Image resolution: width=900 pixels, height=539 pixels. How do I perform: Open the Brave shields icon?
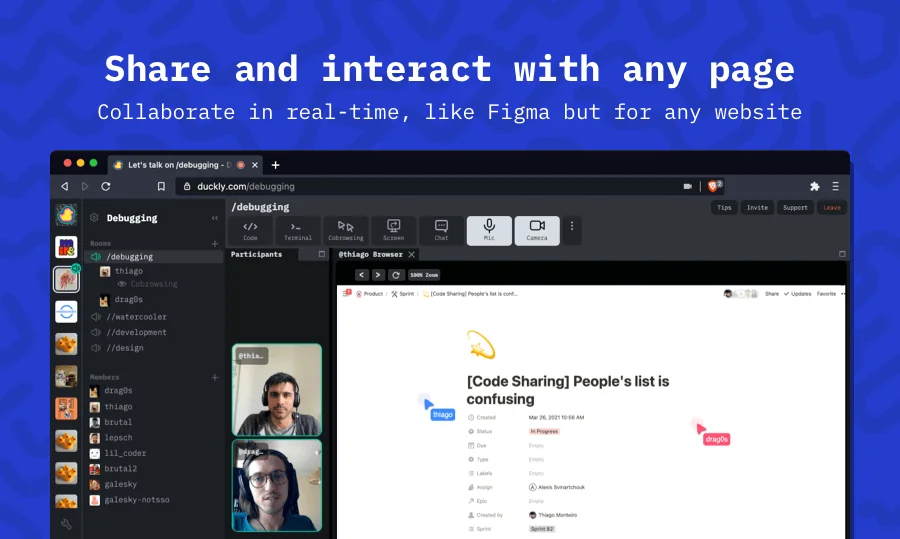[714, 186]
